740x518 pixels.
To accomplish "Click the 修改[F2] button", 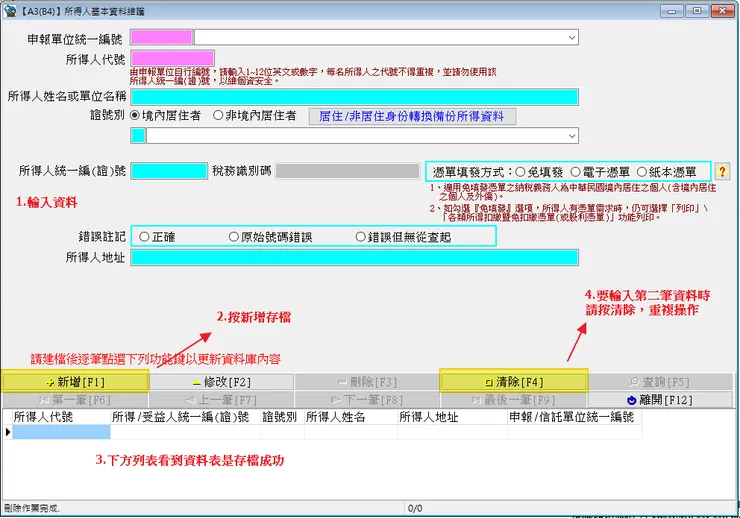I will [222, 382].
